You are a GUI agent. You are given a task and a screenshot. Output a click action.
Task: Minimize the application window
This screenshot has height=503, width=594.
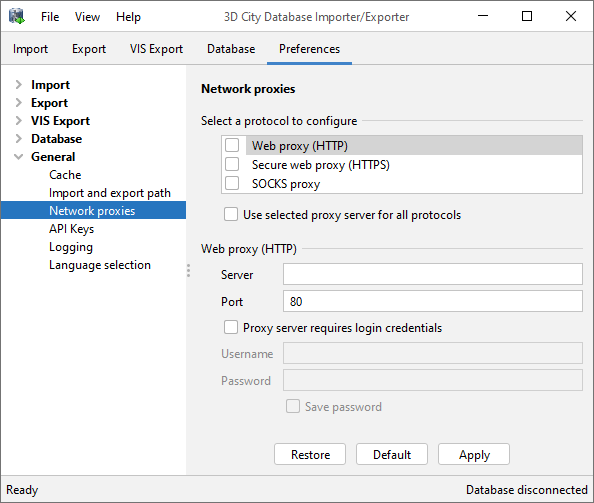[x=483, y=16]
